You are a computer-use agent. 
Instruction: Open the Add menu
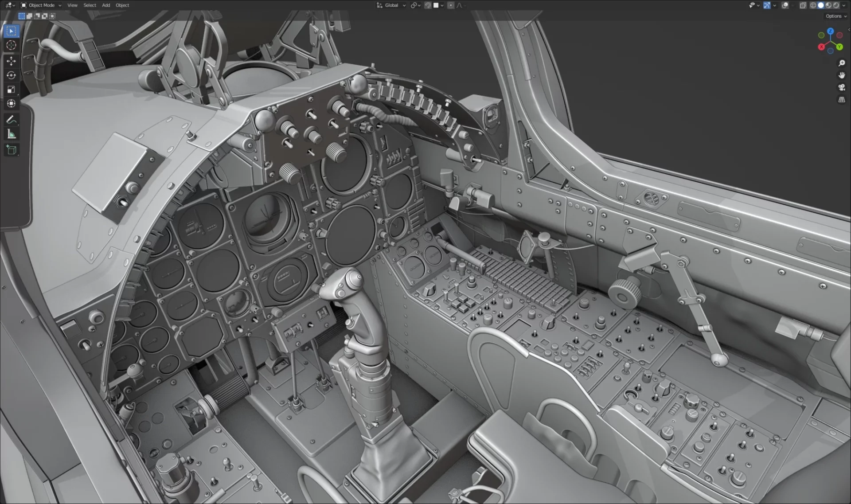(106, 5)
